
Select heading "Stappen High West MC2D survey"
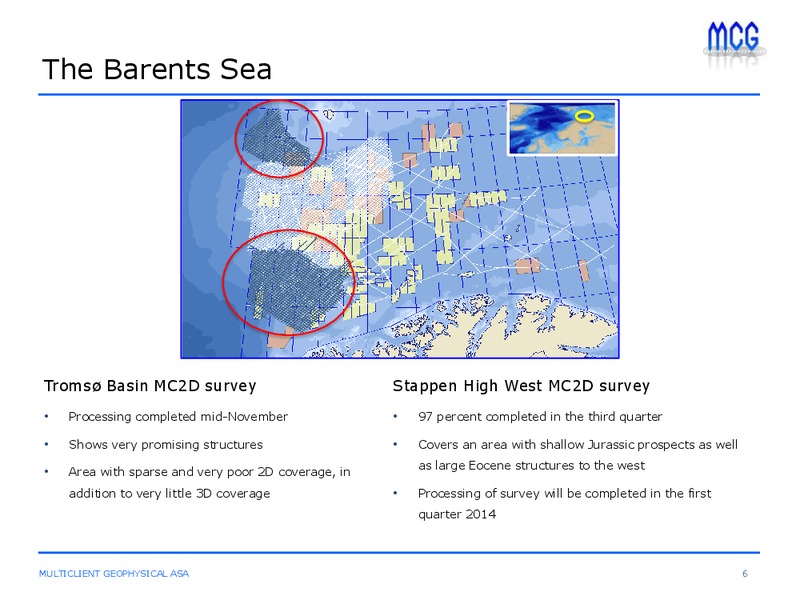[x=521, y=386]
